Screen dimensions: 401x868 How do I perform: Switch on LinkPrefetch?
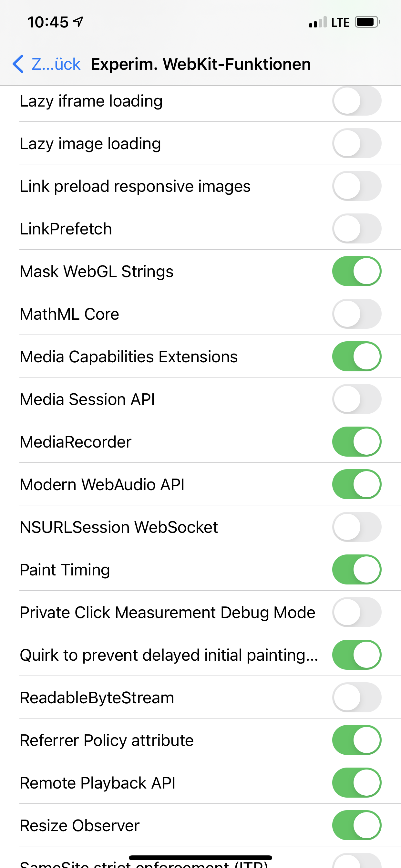(356, 228)
